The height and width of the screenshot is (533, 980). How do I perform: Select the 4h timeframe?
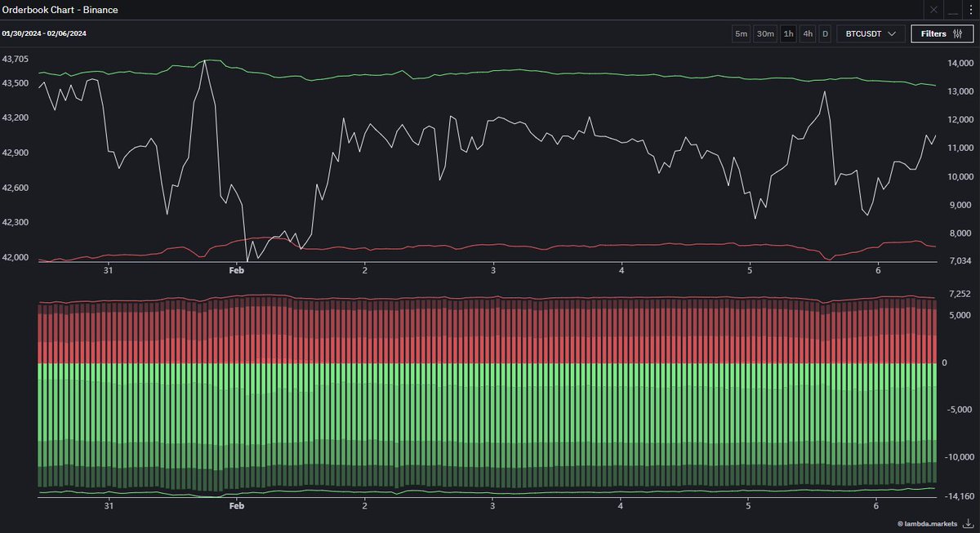[x=808, y=33]
